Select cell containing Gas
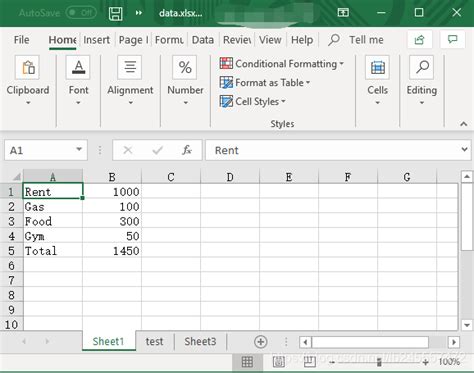This screenshot has height=373, width=474. 53,207
